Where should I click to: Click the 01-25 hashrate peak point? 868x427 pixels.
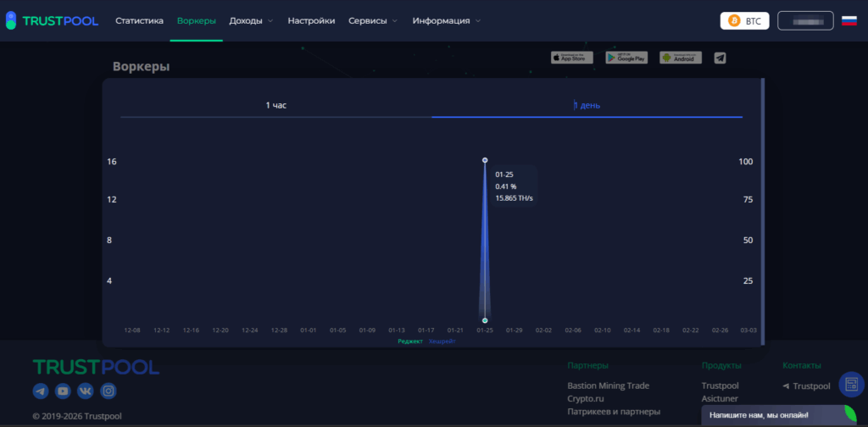tap(485, 159)
